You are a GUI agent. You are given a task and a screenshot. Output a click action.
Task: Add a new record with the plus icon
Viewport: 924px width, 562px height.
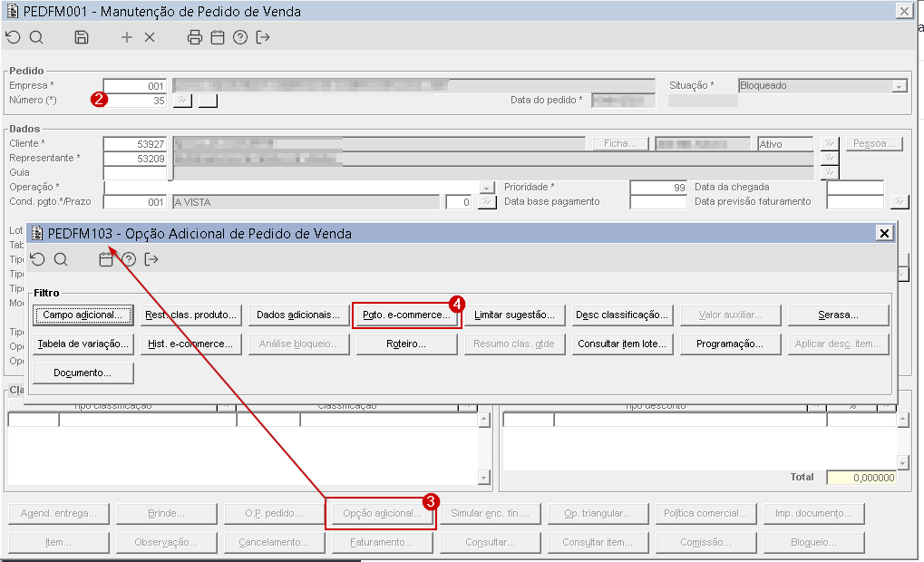pyautogui.click(x=127, y=38)
